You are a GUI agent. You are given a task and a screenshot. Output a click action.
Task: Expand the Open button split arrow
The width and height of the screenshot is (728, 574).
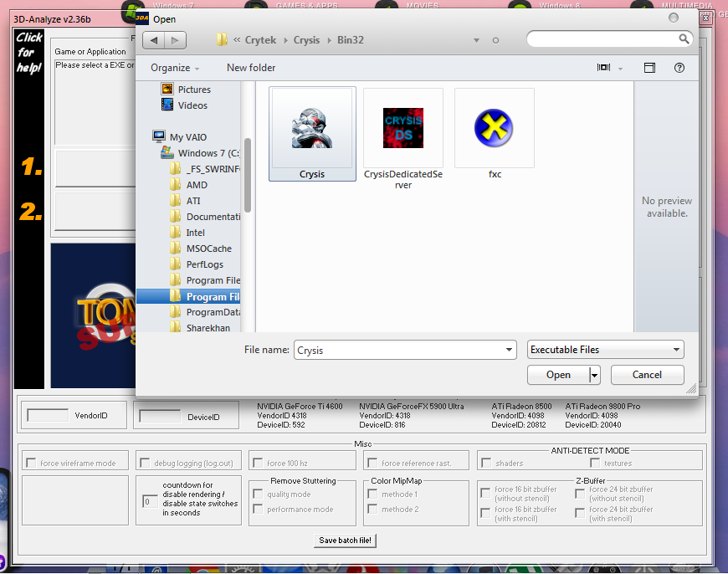[x=594, y=375]
